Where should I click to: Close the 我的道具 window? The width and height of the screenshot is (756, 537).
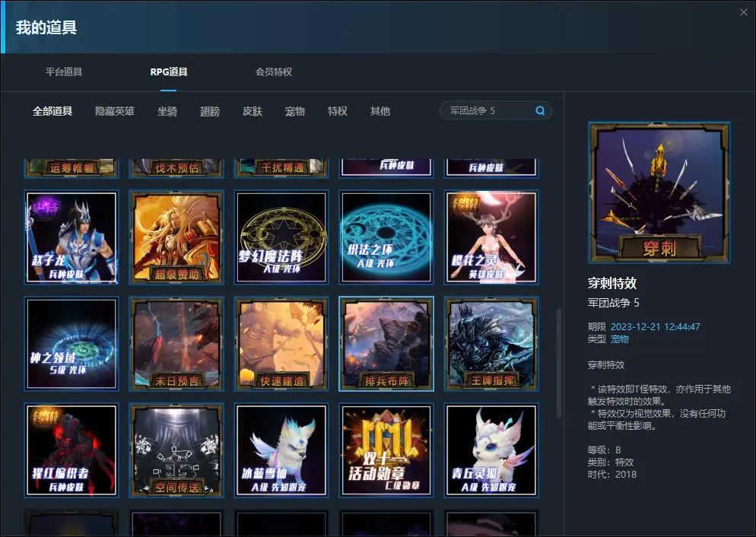click(x=744, y=12)
